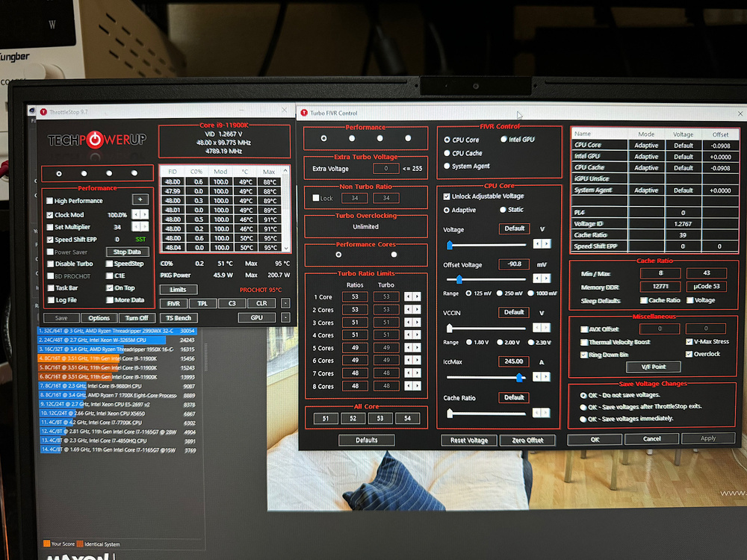Open the GPU monitoring button
The width and height of the screenshot is (747, 560).
pyautogui.click(x=256, y=317)
